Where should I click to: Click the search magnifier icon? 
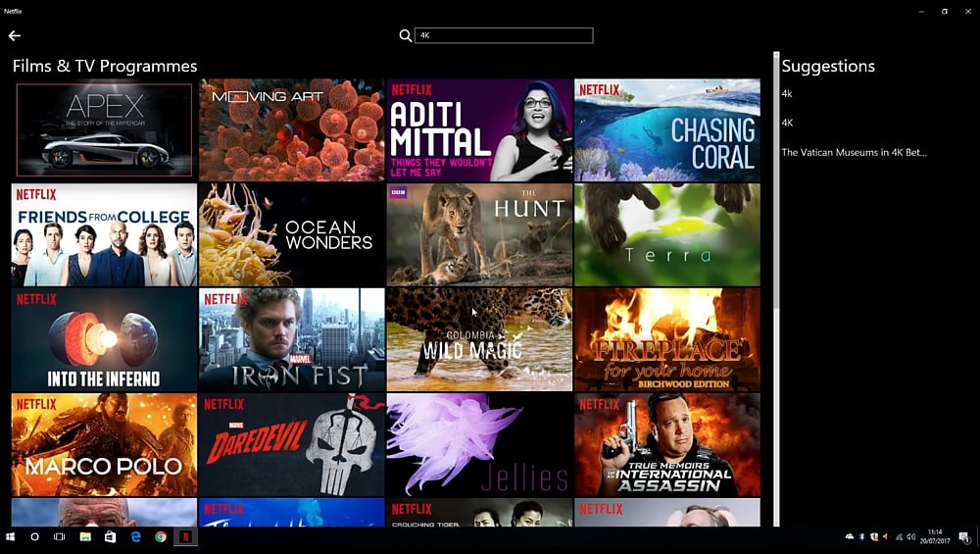click(x=406, y=35)
